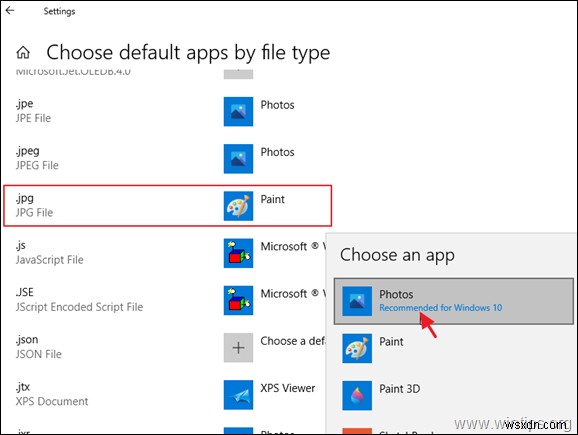Image resolution: width=578 pixels, height=435 pixels.
Task: Select Microsoft label next to .JSE
Action: (x=293, y=294)
